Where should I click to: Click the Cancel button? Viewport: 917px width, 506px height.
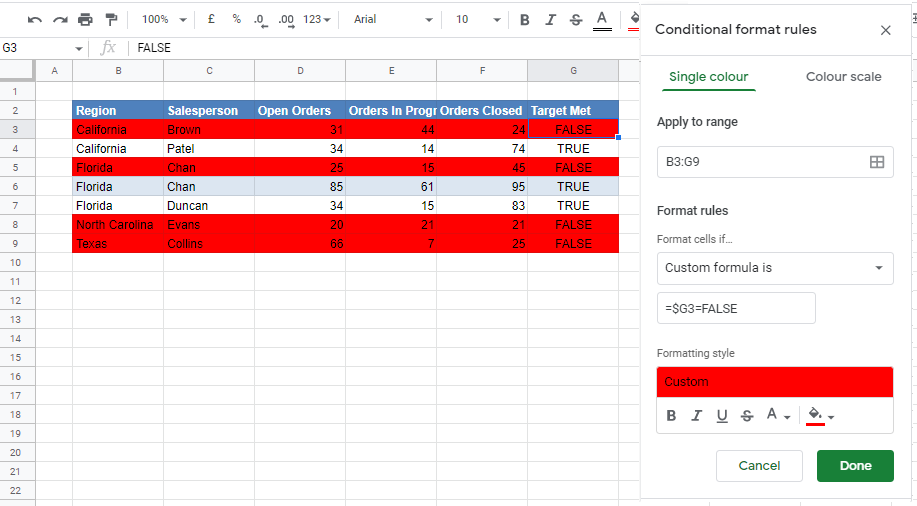coord(759,465)
